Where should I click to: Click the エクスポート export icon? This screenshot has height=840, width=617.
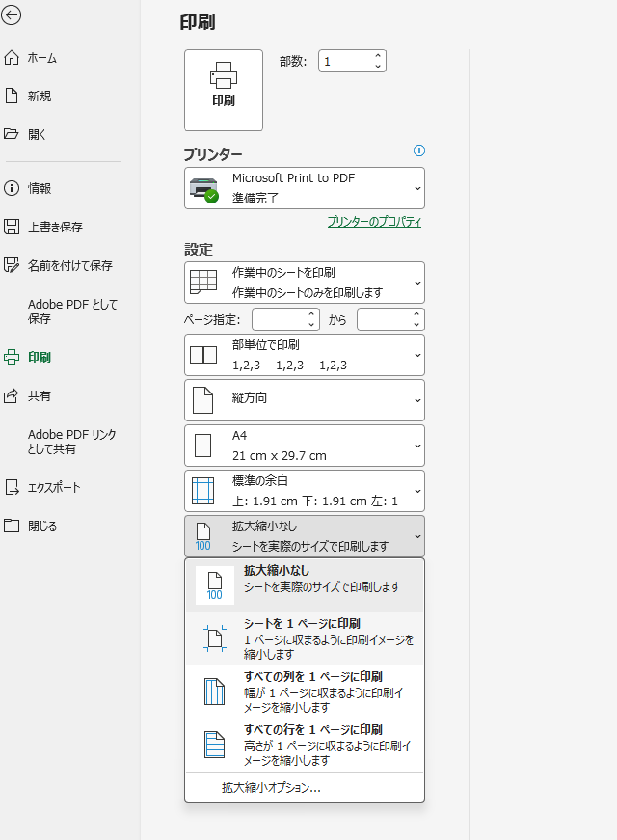(12, 487)
